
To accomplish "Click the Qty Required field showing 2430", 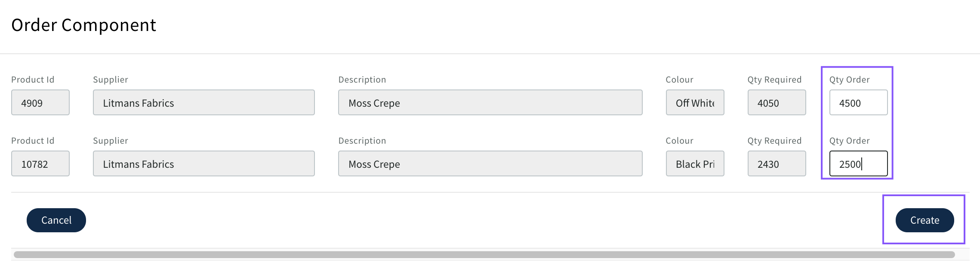I will (x=777, y=164).
